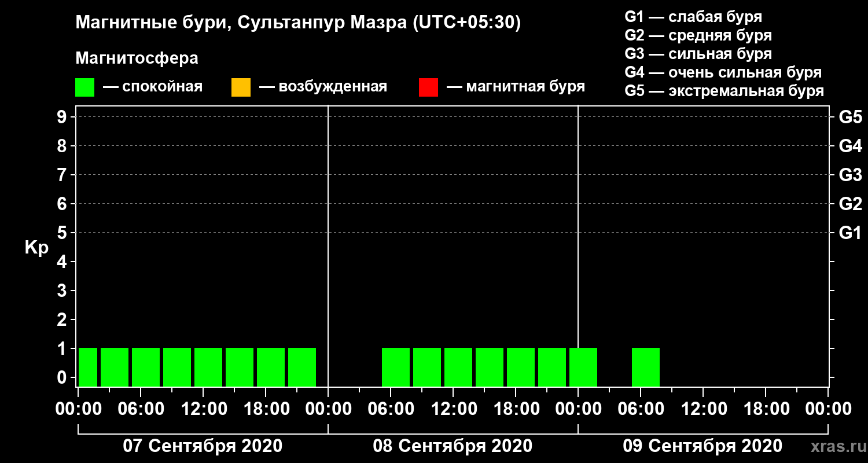Click the Kp axis value 1
The width and height of the screenshot is (868, 463).
[63, 348]
